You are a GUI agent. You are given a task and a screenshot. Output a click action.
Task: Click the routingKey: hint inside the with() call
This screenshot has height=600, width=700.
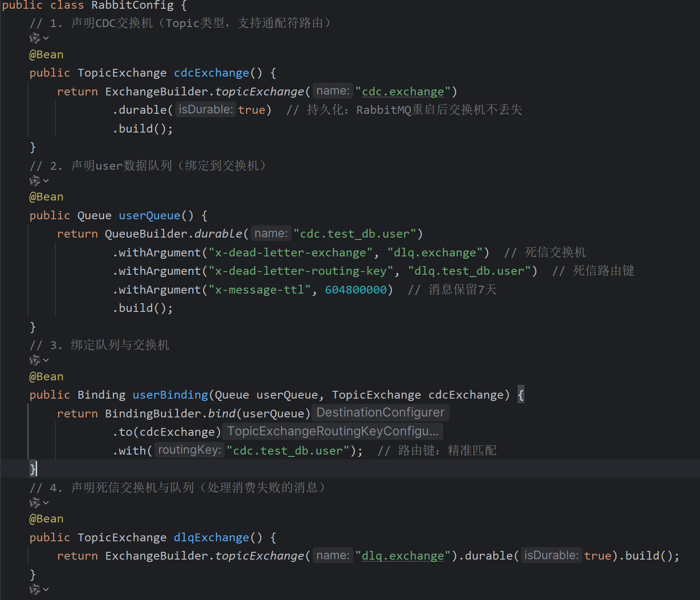(189, 450)
